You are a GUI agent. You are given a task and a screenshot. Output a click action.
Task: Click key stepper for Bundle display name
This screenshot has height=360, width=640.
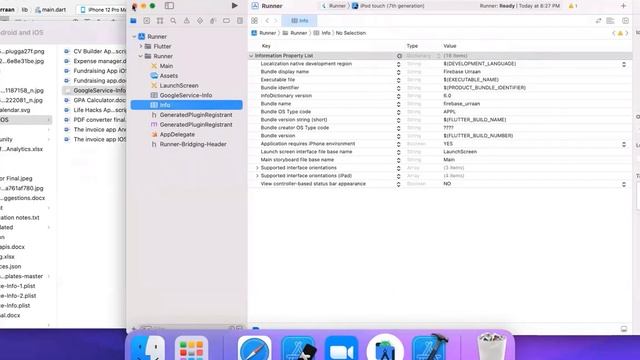pyautogui.click(x=398, y=72)
